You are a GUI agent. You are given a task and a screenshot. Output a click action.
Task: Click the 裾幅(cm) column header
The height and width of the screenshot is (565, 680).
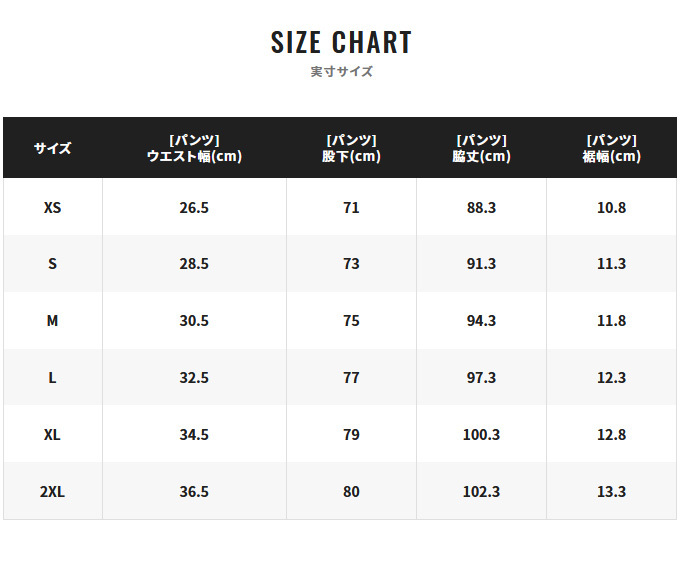pyautogui.click(x=611, y=148)
